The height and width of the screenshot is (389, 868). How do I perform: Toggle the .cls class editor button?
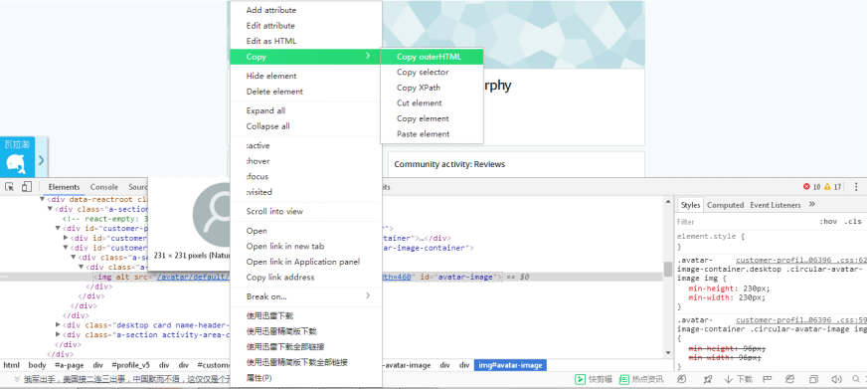(x=853, y=221)
